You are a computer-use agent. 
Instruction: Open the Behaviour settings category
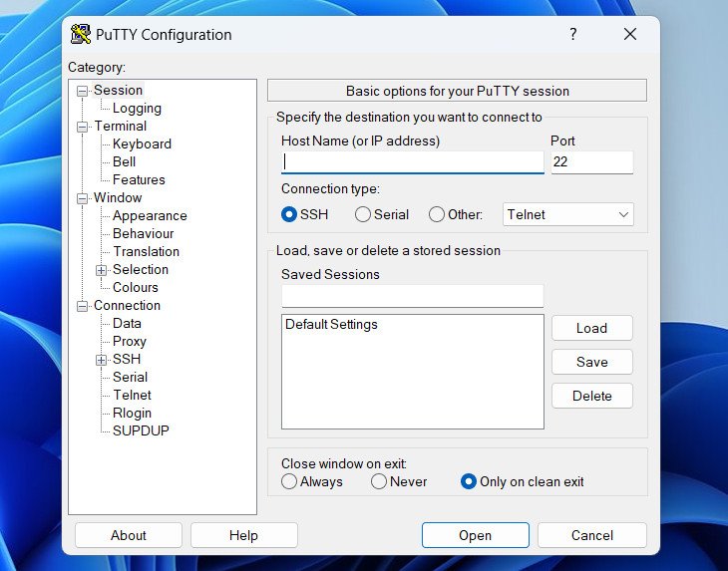coord(143,234)
